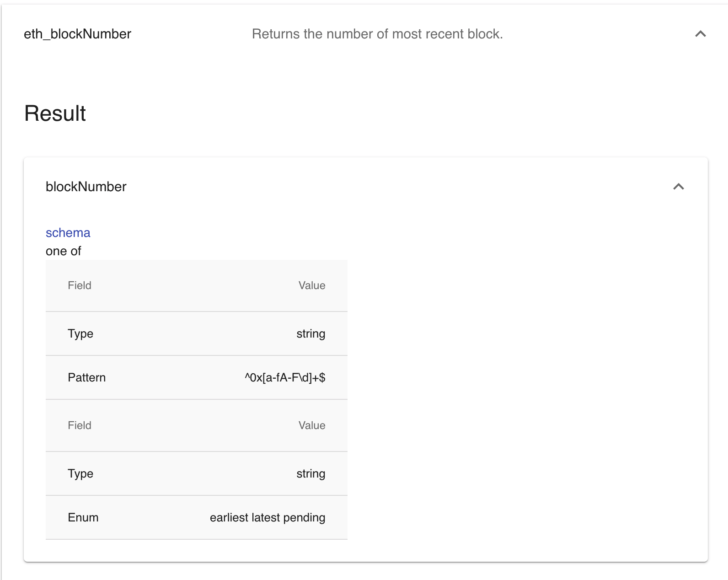This screenshot has height=580, width=728.
Task: Click the blockNumber panel title
Action: [86, 187]
